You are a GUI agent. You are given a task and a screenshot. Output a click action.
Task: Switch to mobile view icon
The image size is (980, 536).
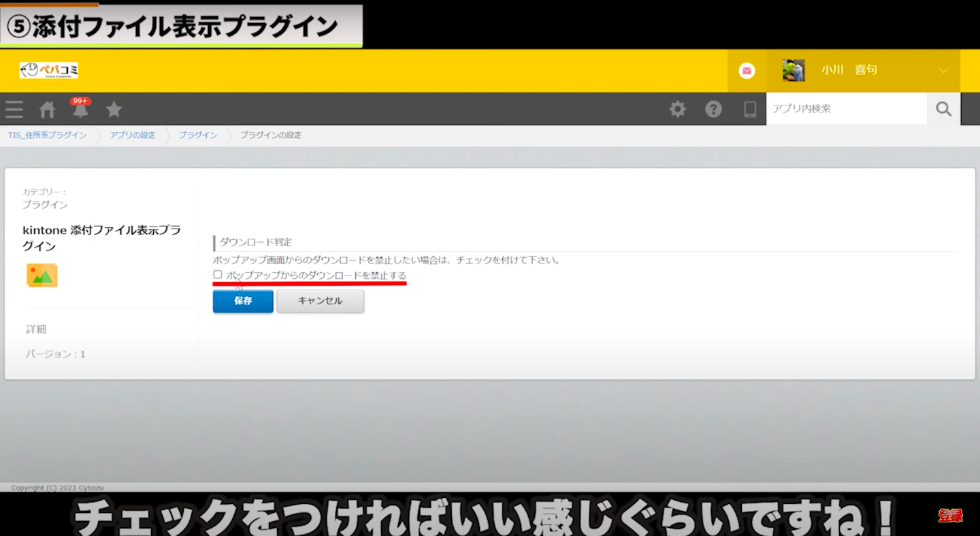[749, 109]
